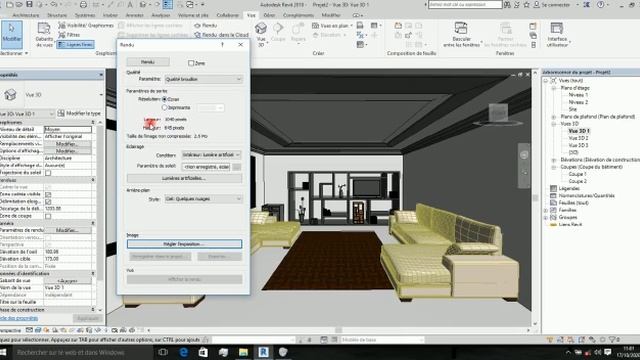Toggle the Lignes fines ribbon button
Screen dimensions: 640x360
[x=76, y=44]
